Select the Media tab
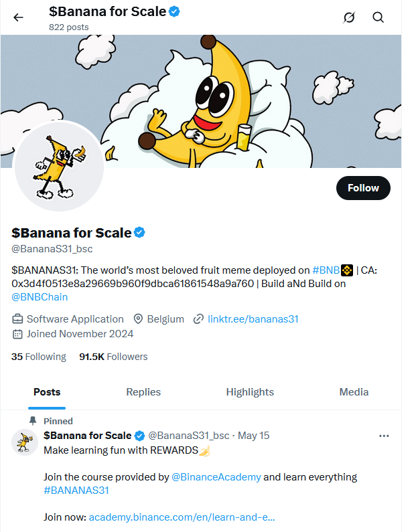This screenshot has width=414, height=532. [354, 392]
